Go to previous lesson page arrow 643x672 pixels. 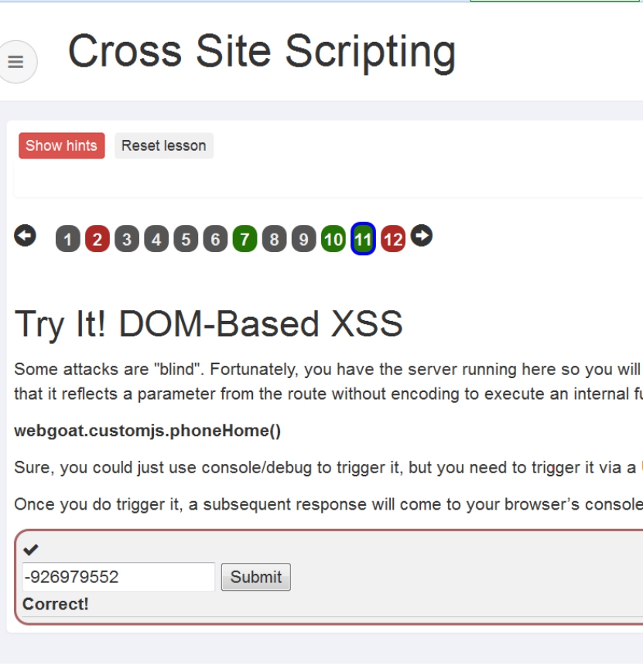coord(25,236)
